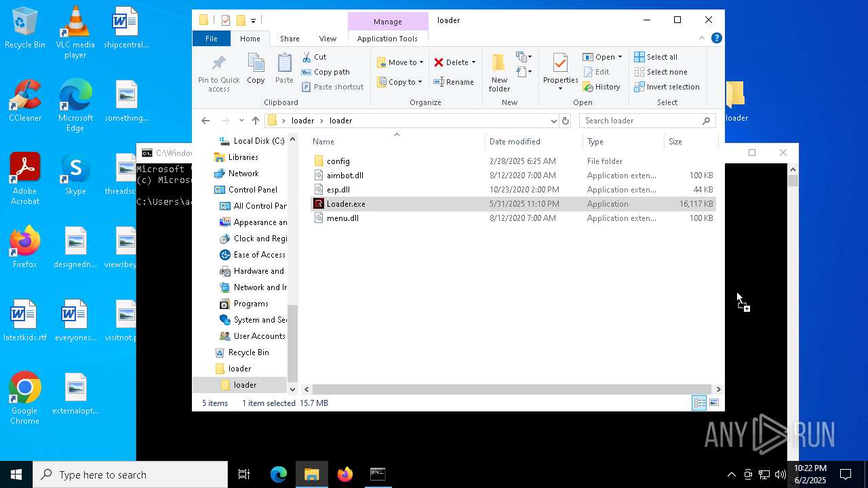This screenshot has width=868, height=488.
Task: Switch to the Share tab
Action: [290, 39]
